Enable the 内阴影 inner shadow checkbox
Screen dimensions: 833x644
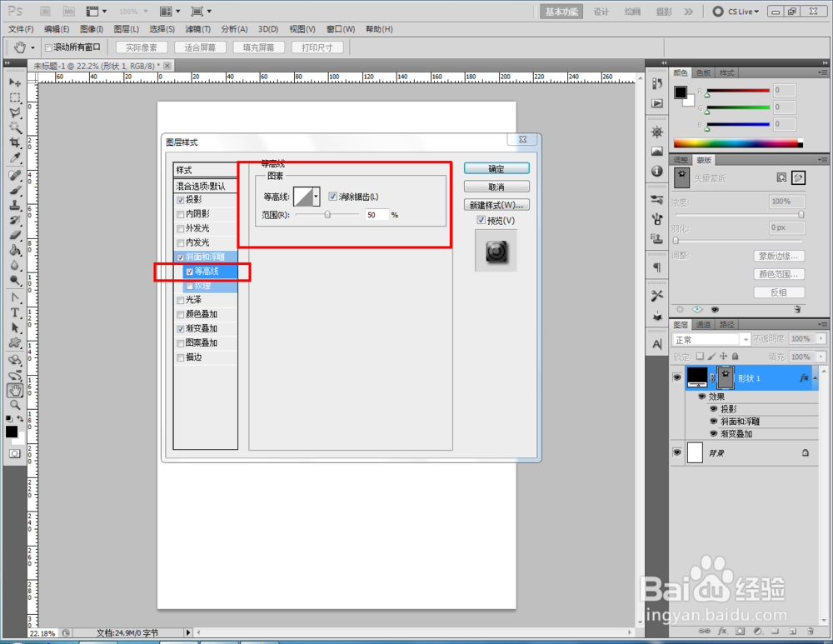pyautogui.click(x=181, y=214)
